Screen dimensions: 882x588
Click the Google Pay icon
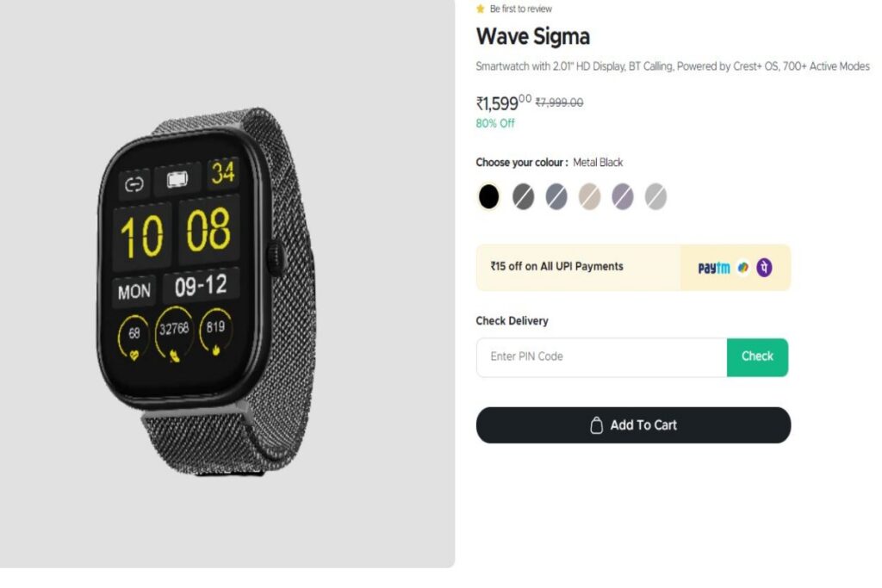(743, 268)
